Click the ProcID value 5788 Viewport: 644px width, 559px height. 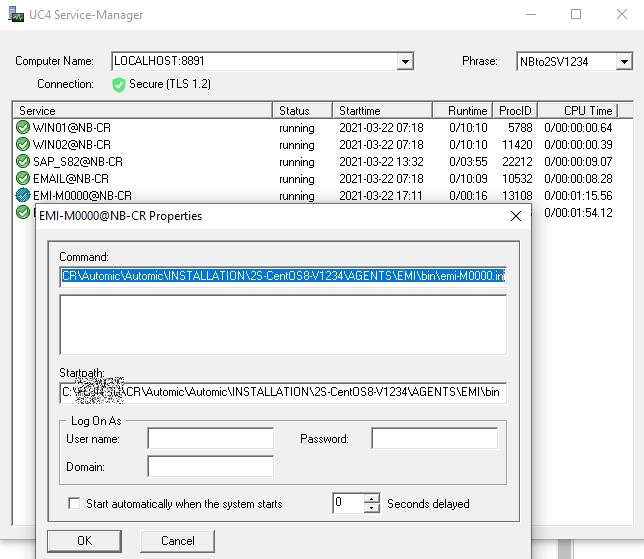[x=520, y=128]
